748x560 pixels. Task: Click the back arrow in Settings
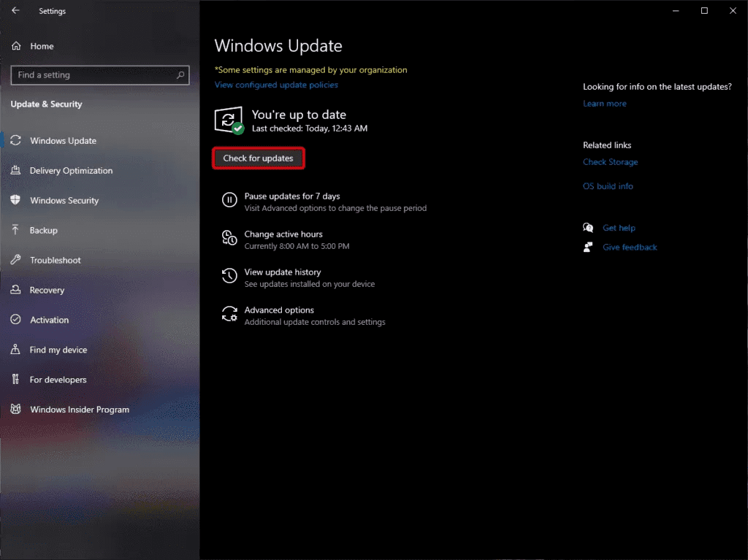pyautogui.click(x=15, y=10)
